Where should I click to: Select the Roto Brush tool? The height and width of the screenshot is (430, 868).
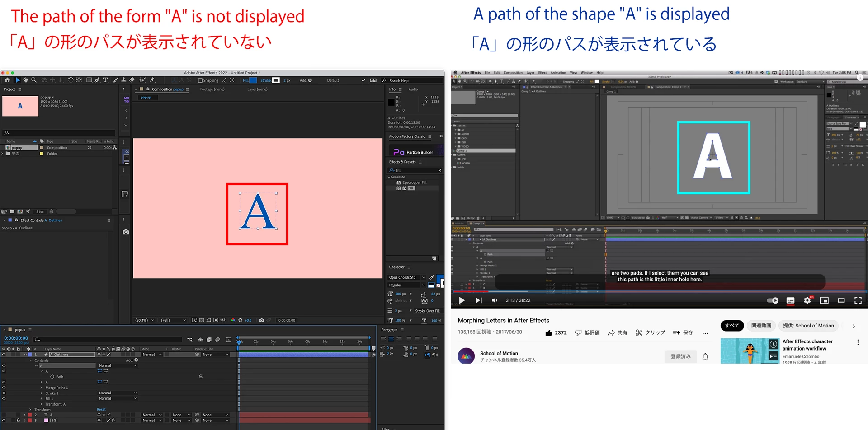coord(142,80)
